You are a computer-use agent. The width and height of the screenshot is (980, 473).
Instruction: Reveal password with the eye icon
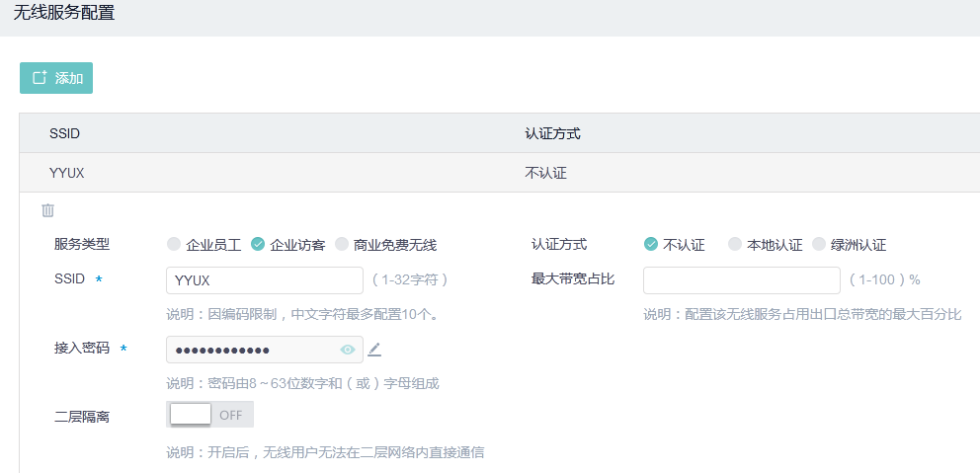point(348,350)
